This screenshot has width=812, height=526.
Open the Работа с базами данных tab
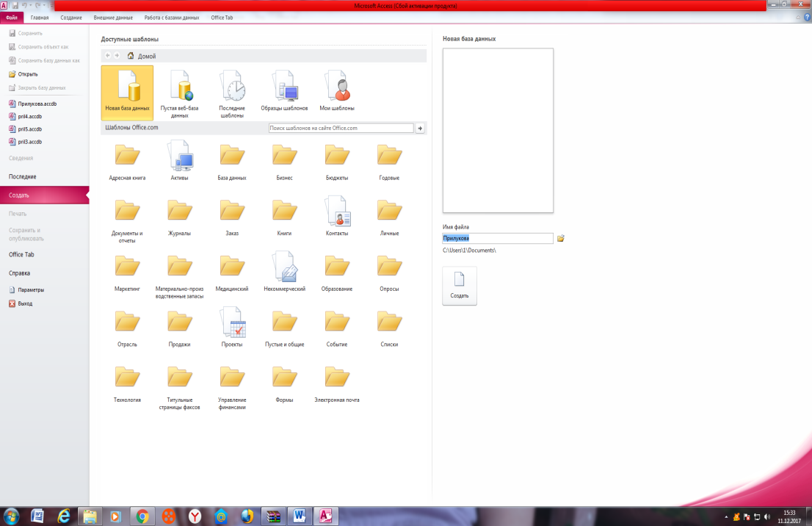[x=171, y=18]
